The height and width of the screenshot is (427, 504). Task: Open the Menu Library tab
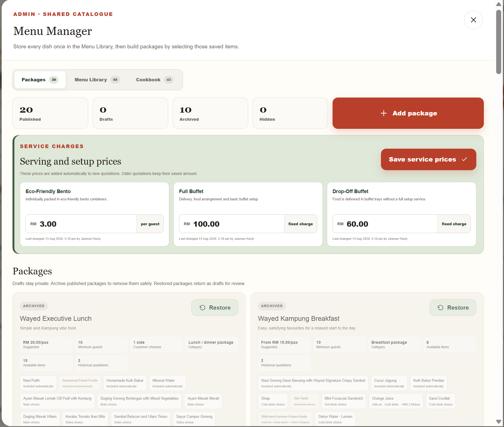click(x=97, y=80)
